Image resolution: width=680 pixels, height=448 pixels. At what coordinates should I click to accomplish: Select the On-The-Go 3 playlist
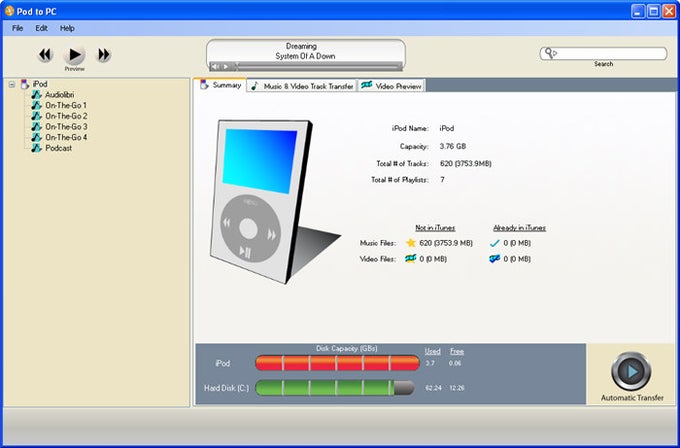pyautogui.click(x=66, y=127)
